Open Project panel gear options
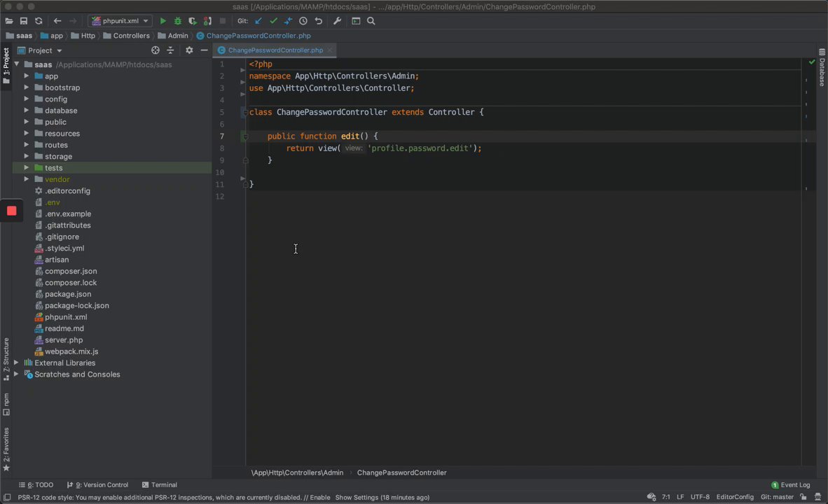Screen dimensions: 828x504 click(x=188, y=50)
